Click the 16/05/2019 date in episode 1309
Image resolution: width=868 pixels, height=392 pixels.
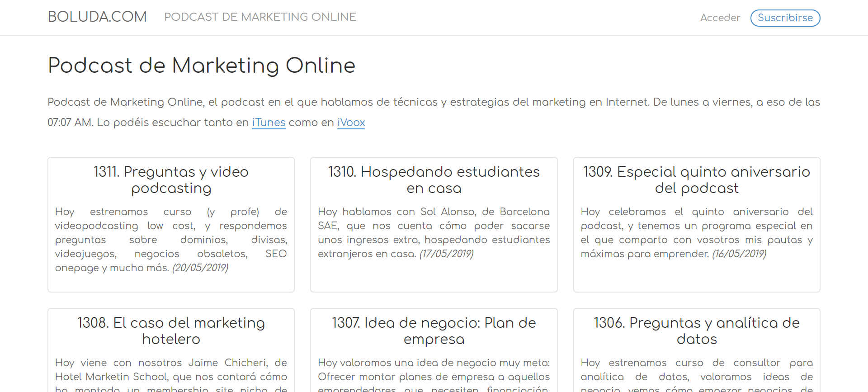739,254
